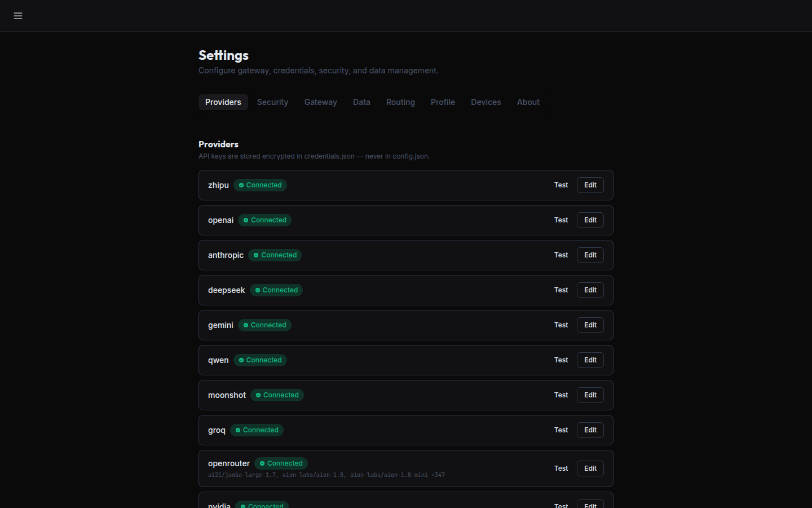Viewport: 812px width, 508px height.
Task: Select the deepseek provider name
Action: click(227, 290)
